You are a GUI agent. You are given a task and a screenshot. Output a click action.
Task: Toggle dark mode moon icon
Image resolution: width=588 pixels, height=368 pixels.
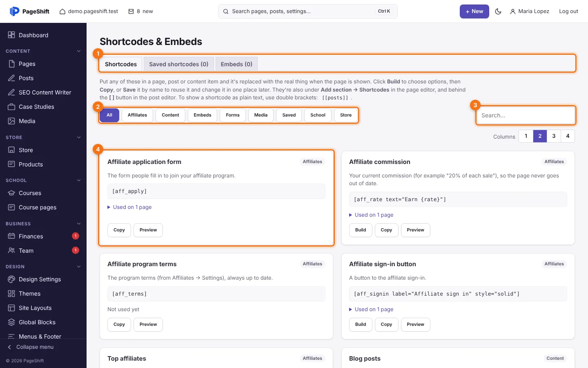pyautogui.click(x=498, y=11)
